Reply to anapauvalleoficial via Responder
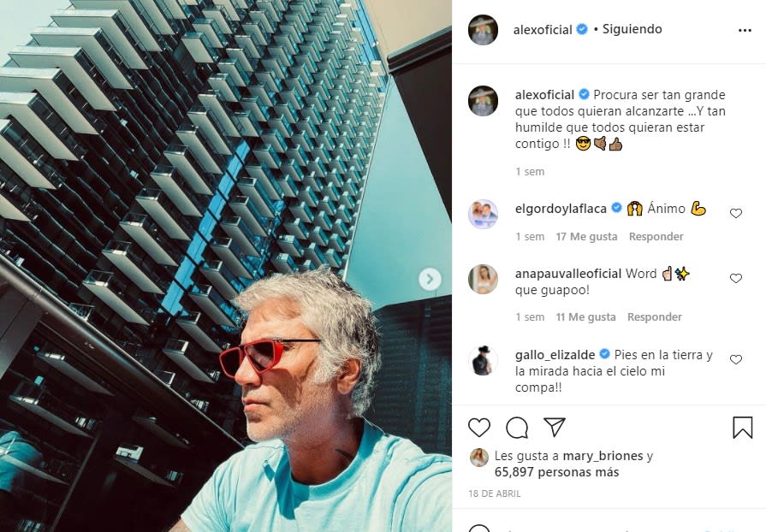The width and height of the screenshot is (766, 532). pos(654,317)
